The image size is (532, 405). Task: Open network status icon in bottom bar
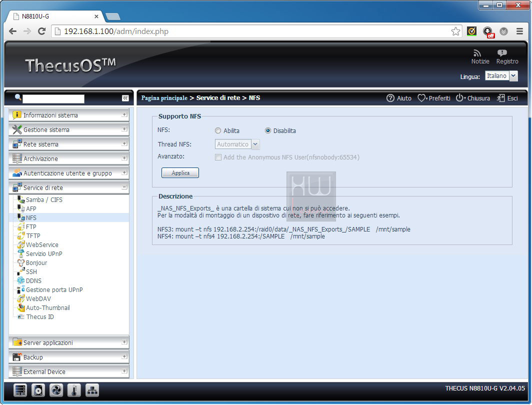click(92, 390)
